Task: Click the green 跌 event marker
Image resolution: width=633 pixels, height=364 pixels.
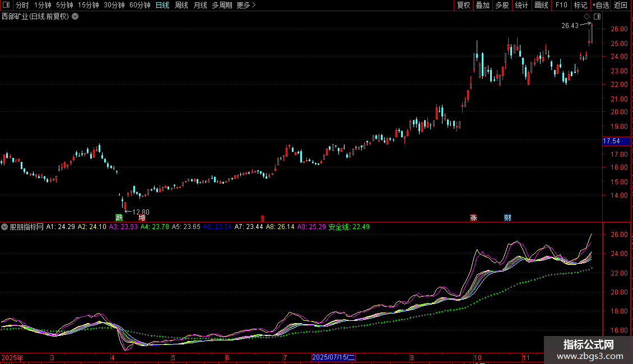Action: (x=119, y=217)
